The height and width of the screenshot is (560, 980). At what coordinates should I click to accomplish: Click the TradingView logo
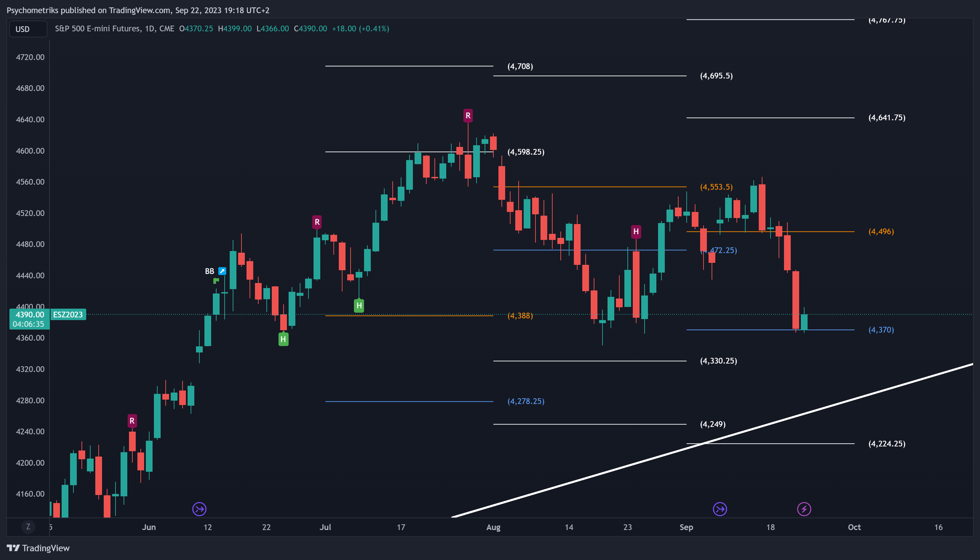pyautogui.click(x=38, y=548)
